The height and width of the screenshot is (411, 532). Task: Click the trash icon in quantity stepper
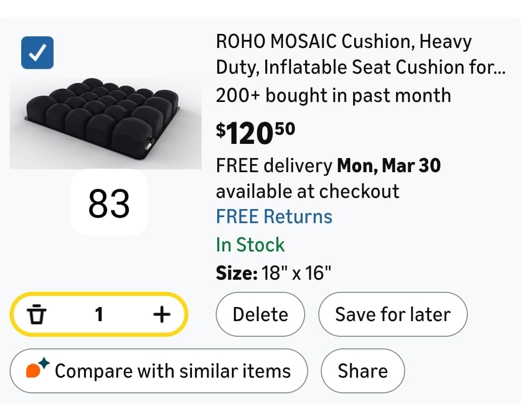[35, 315]
